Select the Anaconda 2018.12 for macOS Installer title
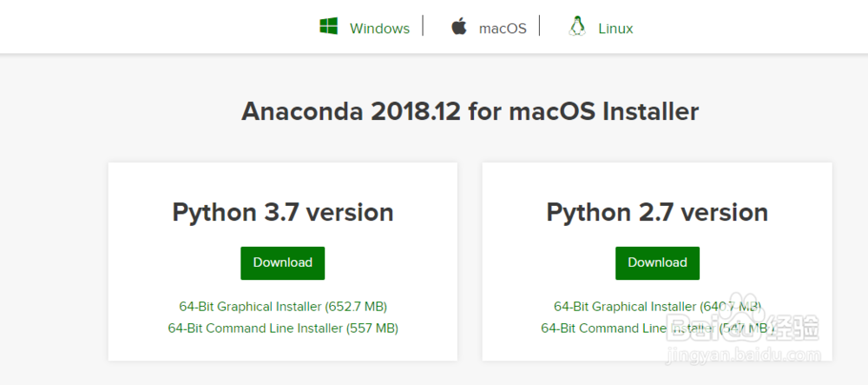Viewport: 868px width, 385px height. [470, 112]
